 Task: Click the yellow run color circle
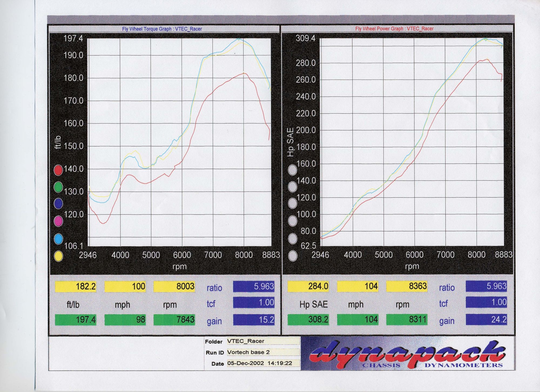pos(58,256)
